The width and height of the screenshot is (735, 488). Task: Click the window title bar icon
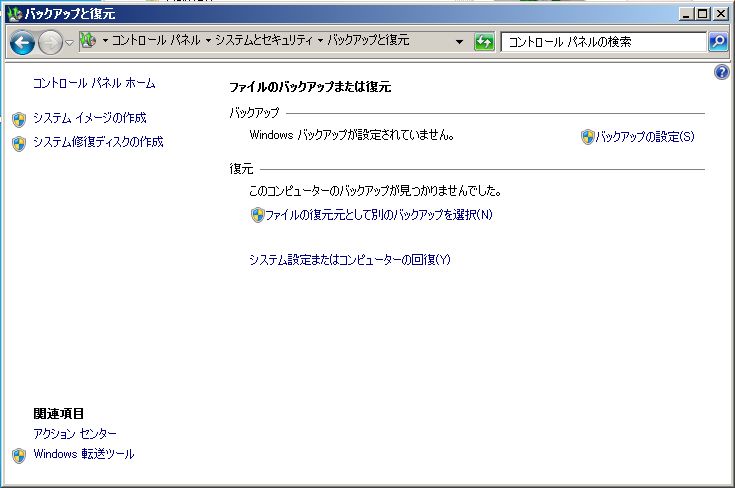click(15, 14)
